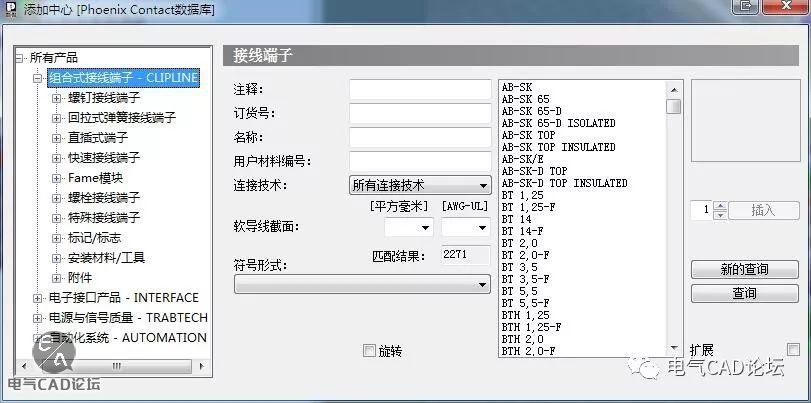
Task: Click the 用户材料编号 input field
Action: coord(420,161)
